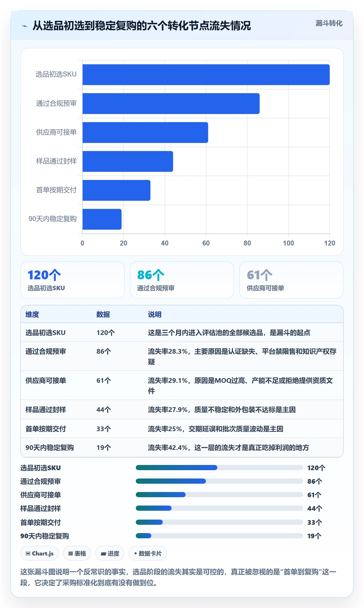Image resolution: width=364 pixels, height=608 pixels.
Task: Open the 61个 供应商可接单 stat card
Action: (x=291, y=280)
